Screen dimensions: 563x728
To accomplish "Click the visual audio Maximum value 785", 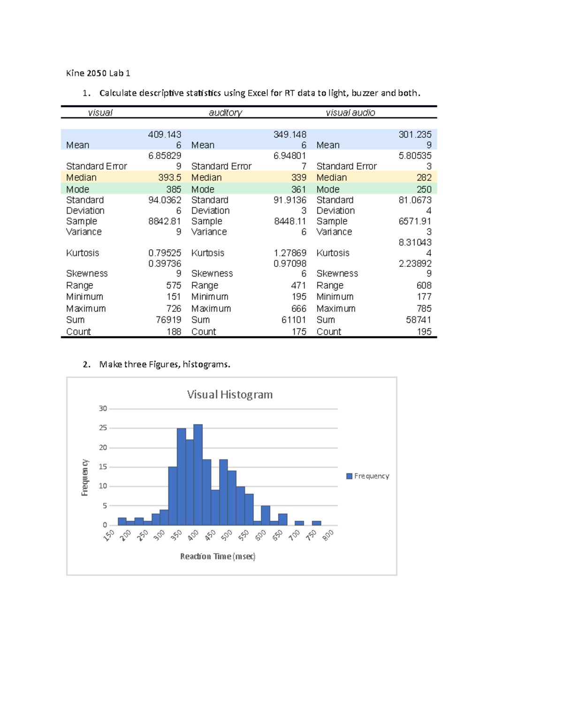I will [424, 309].
